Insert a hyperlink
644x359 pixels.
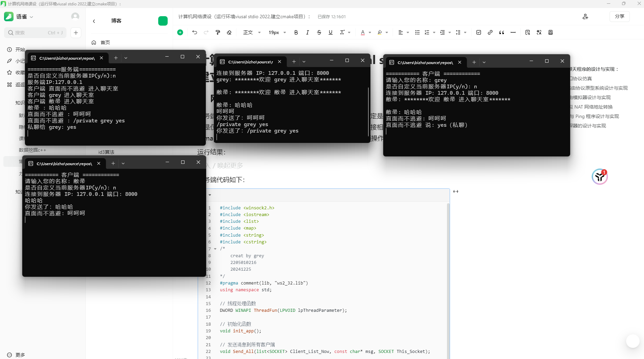(490, 32)
